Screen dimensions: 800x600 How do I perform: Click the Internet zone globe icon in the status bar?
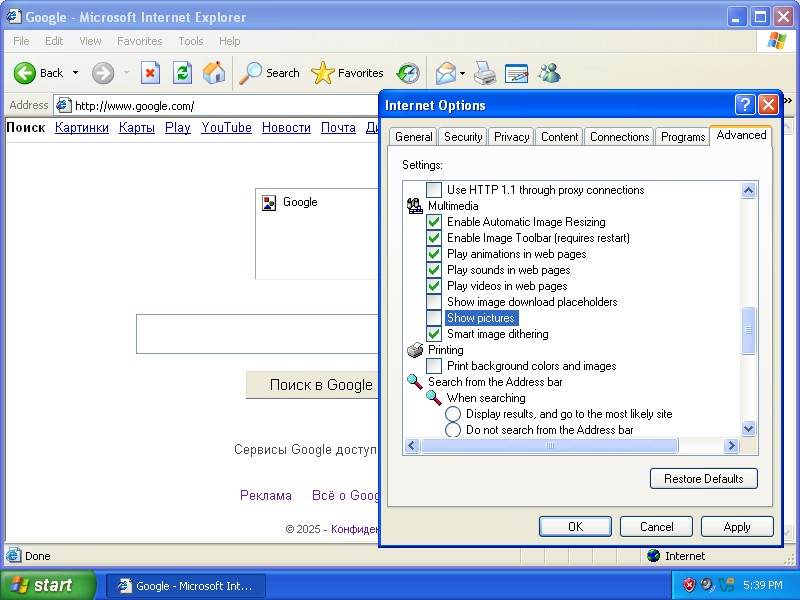(654, 556)
